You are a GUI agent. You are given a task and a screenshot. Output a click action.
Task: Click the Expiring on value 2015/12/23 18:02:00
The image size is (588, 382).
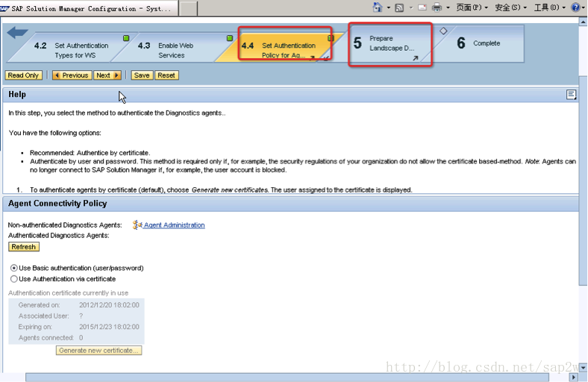109,327
